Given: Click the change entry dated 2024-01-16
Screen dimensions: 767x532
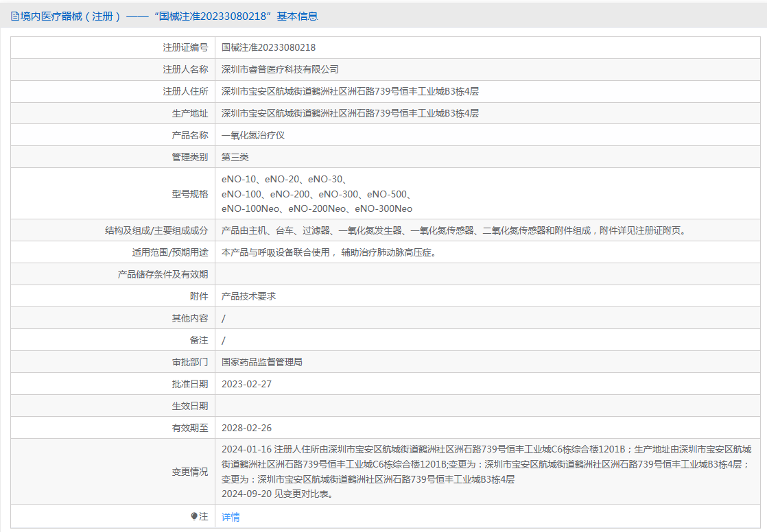Looking at the screenshot, I should pyautogui.click(x=486, y=464).
